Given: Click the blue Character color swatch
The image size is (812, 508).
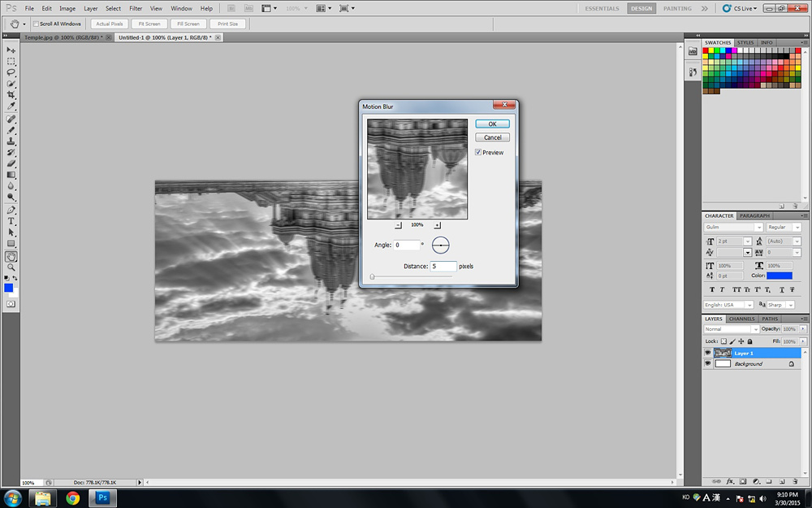Looking at the screenshot, I should pyautogui.click(x=780, y=276).
